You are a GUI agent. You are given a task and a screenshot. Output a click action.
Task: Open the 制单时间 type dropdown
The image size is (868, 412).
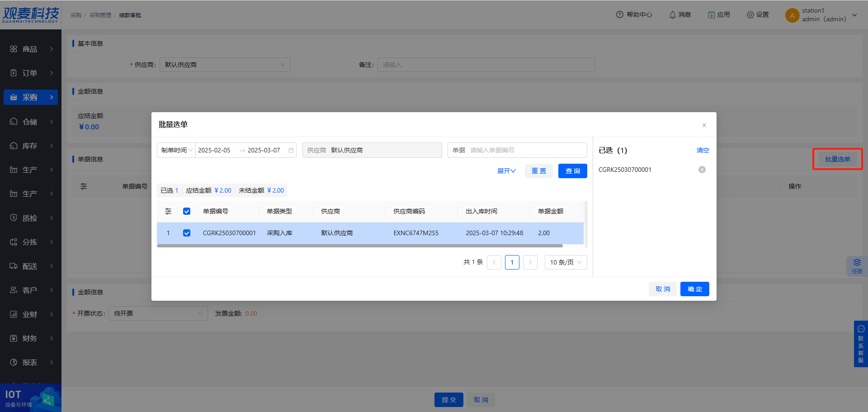click(176, 150)
